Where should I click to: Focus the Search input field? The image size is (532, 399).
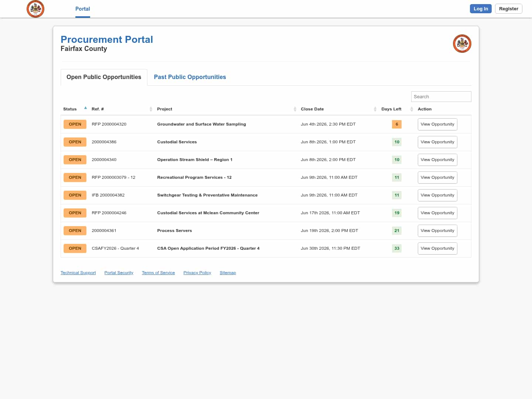point(441,96)
